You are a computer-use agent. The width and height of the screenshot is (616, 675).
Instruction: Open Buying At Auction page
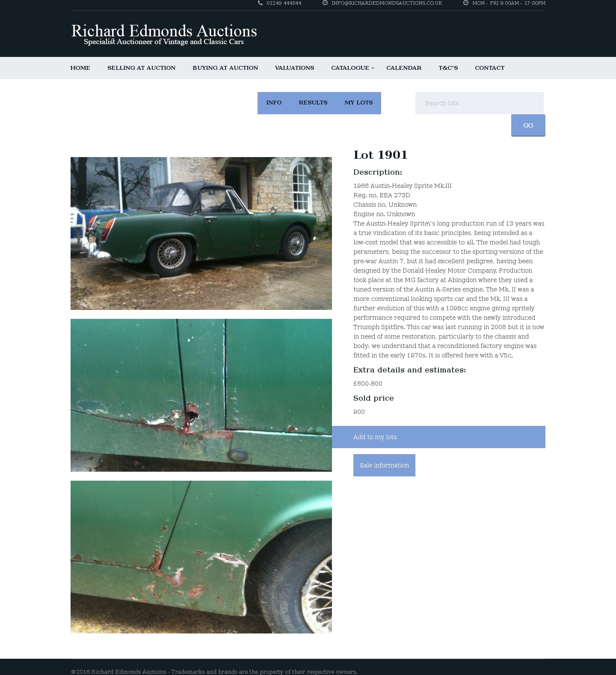point(225,68)
